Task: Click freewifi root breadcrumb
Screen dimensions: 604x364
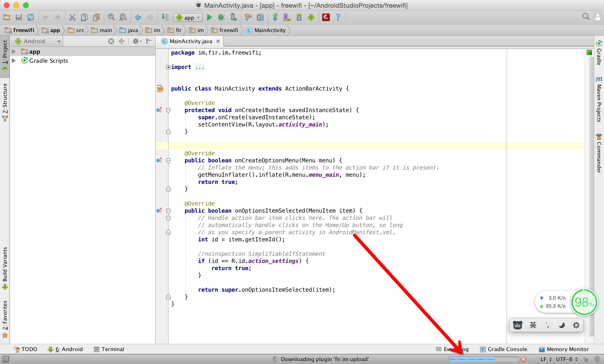Action: point(20,30)
